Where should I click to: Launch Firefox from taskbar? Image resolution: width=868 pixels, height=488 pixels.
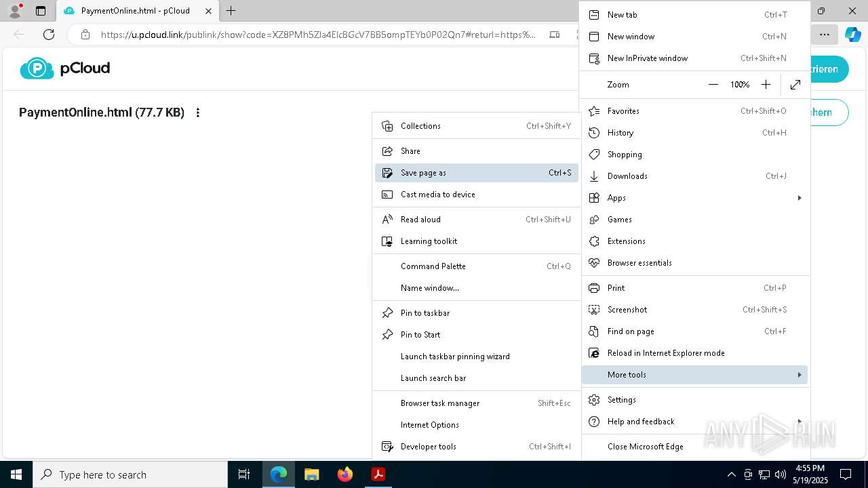345,474
